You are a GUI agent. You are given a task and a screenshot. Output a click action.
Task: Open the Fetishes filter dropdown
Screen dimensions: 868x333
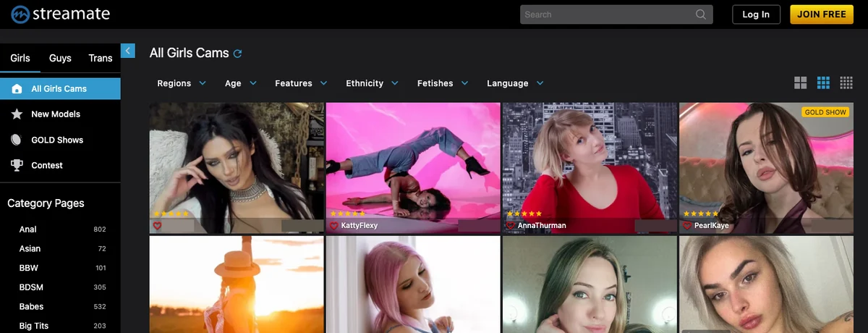[443, 83]
